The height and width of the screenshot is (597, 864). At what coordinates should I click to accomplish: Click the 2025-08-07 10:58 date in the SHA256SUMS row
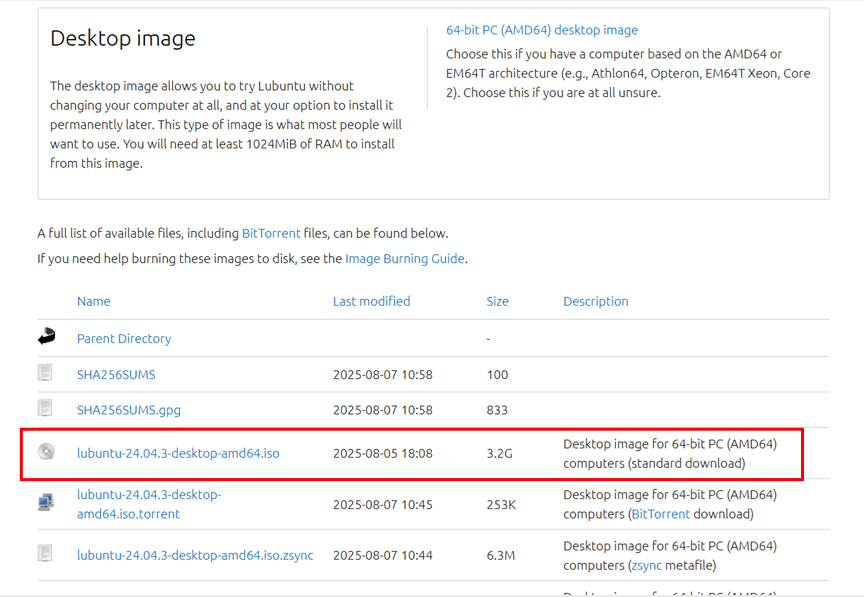click(x=383, y=375)
